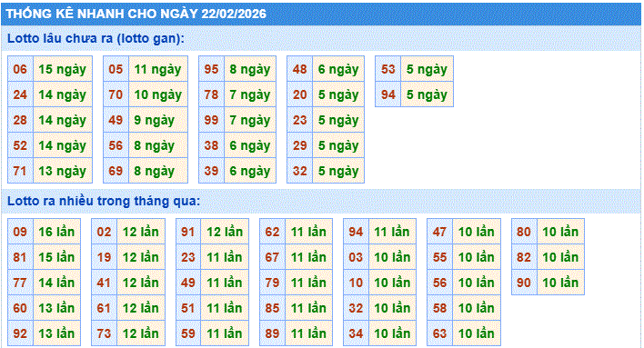Select number 80 in frequent lotto table

click(x=524, y=232)
